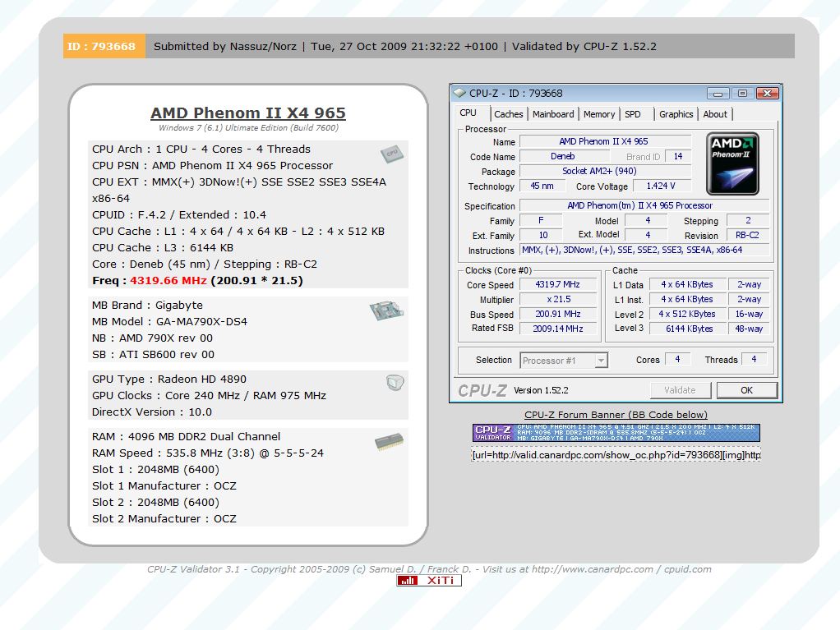Select the Graphics tab

coord(676,114)
